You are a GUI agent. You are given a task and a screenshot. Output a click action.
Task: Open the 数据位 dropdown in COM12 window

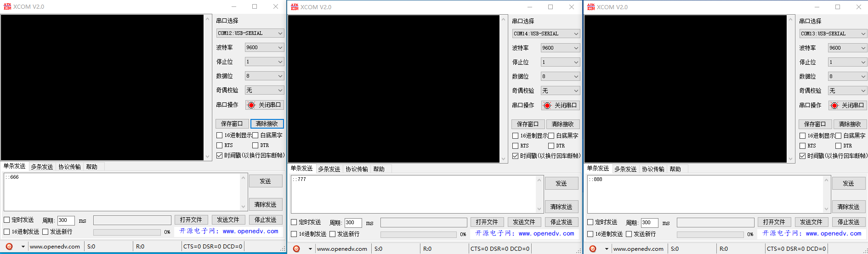pos(264,76)
